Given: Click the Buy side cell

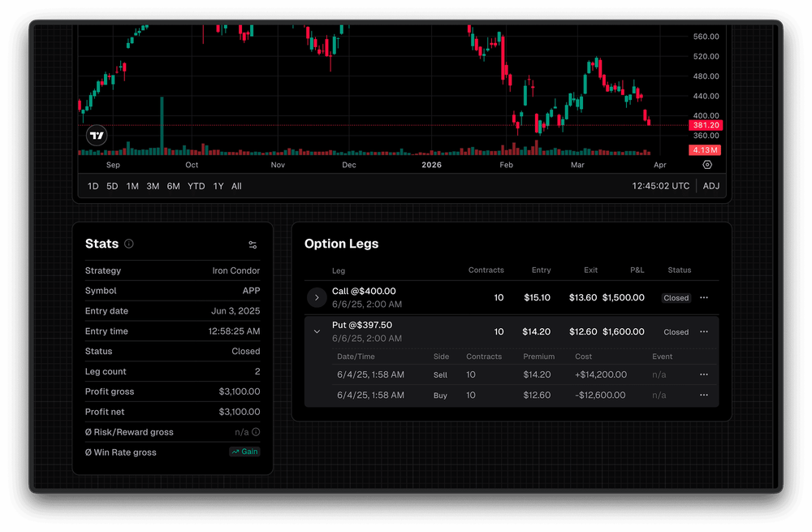Looking at the screenshot, I should 440,396.
